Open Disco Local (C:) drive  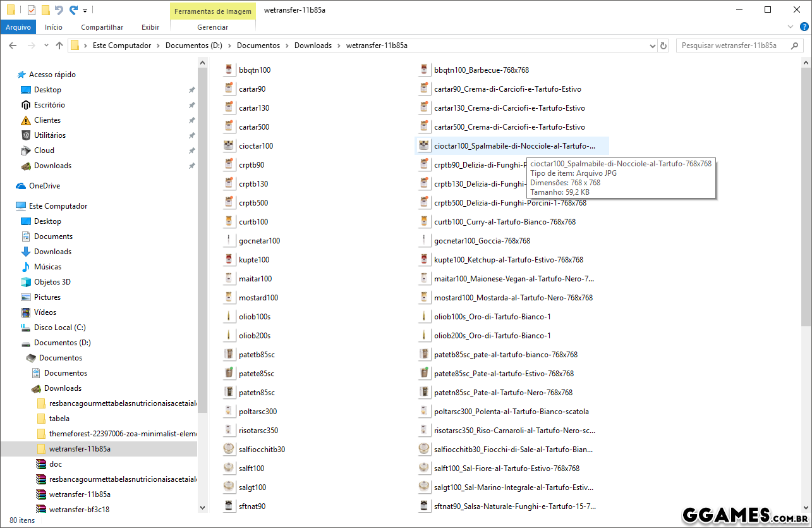pos(59,328)
